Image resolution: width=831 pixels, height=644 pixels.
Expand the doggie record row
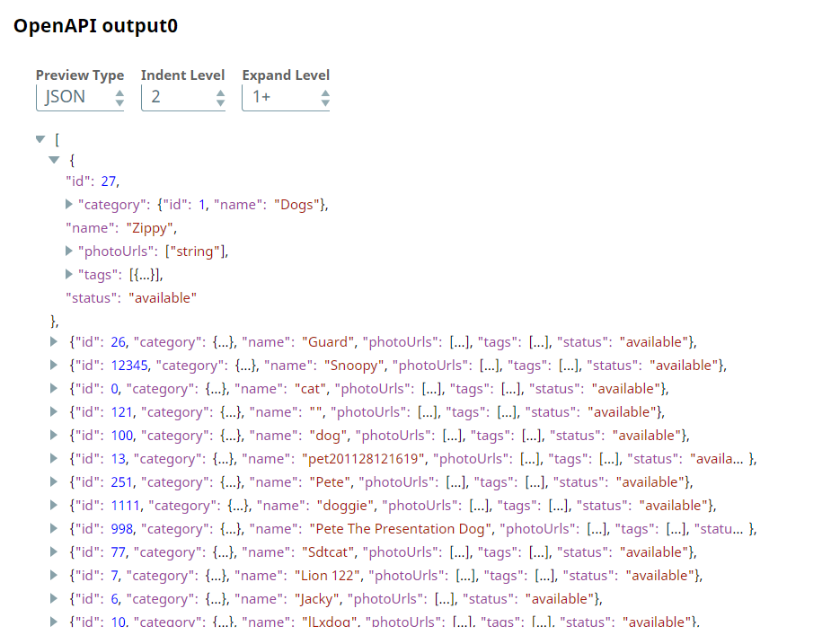[55, 506]
